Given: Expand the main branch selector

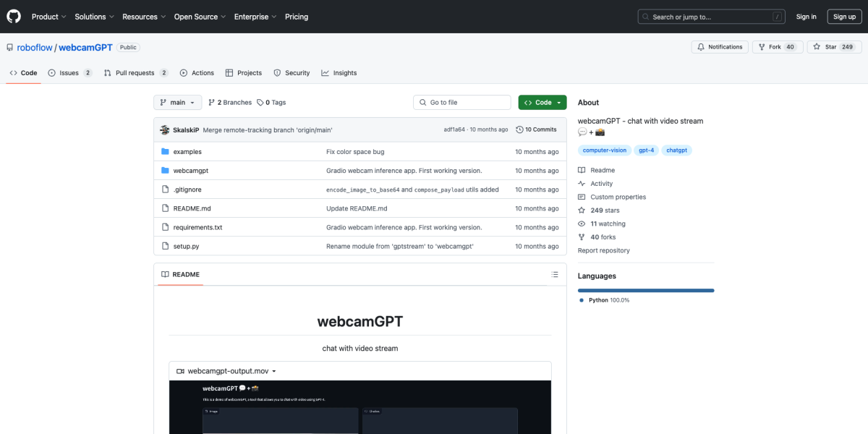Looking at the screenshot, I should pyautogui.click(x=176, y=103).
